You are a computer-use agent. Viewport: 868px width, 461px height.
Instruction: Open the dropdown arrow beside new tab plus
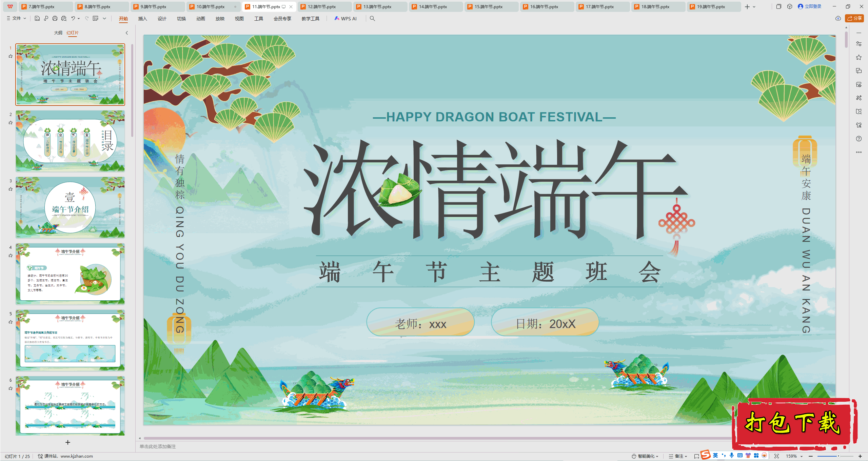pyautogui.click(x=754, y=7)
